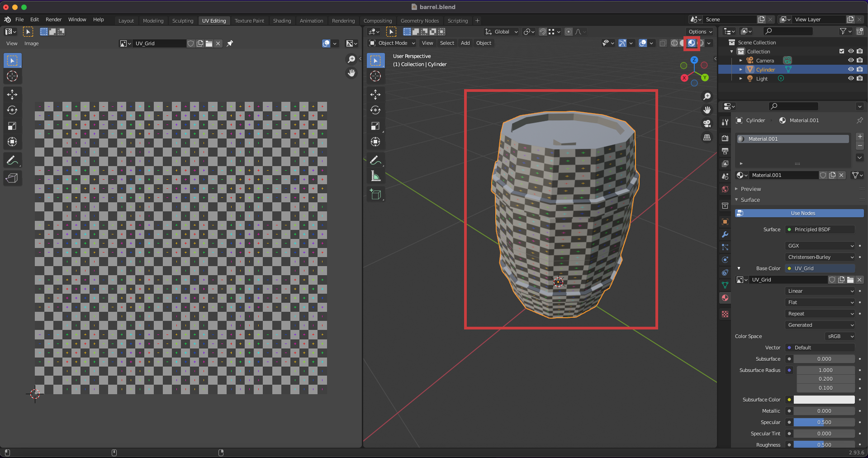868x458 pixels.
Task: Toggle visibility of the Light object
Action: pos(850,78)
